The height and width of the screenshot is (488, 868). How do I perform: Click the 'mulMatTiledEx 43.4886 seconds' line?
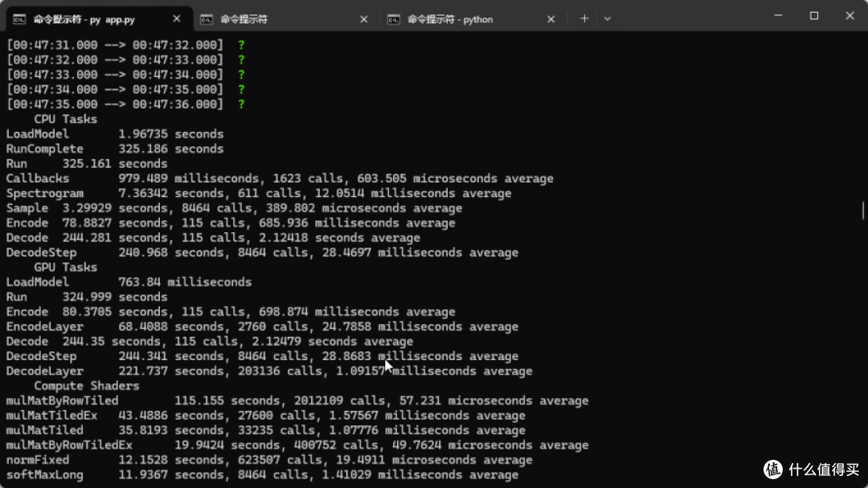pos(266,416)
